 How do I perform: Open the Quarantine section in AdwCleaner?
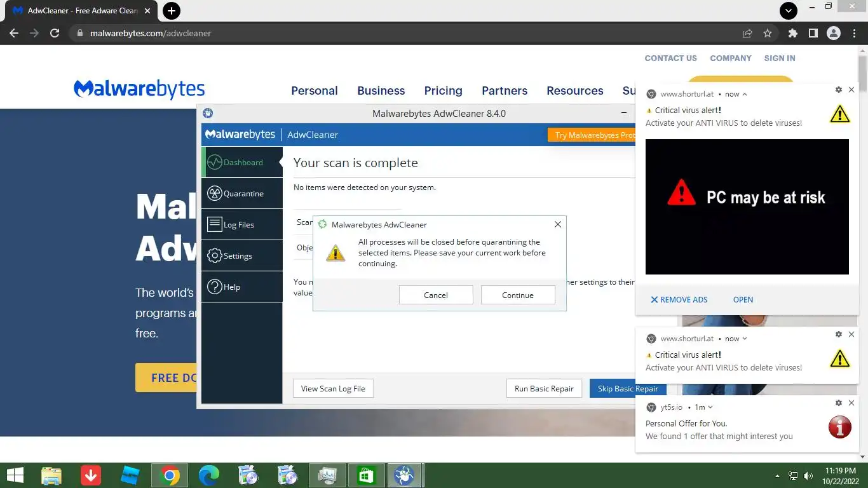coord(242,193)
